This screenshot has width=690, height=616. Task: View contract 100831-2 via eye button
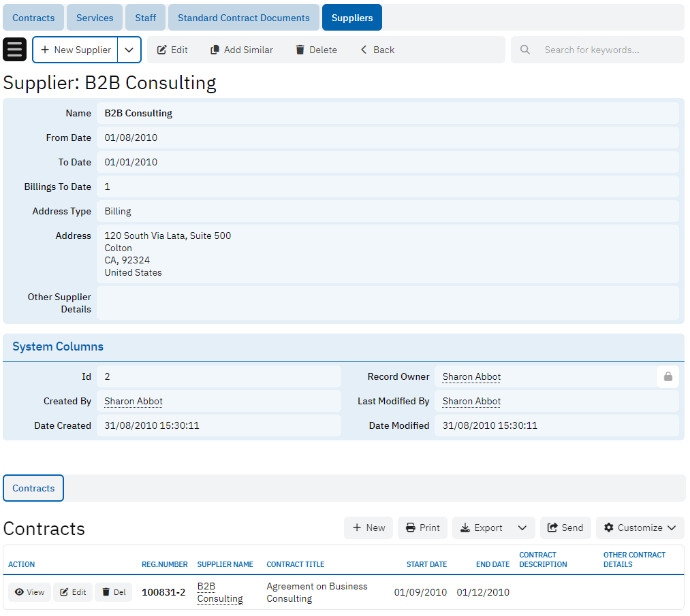(x=29, y=592)
